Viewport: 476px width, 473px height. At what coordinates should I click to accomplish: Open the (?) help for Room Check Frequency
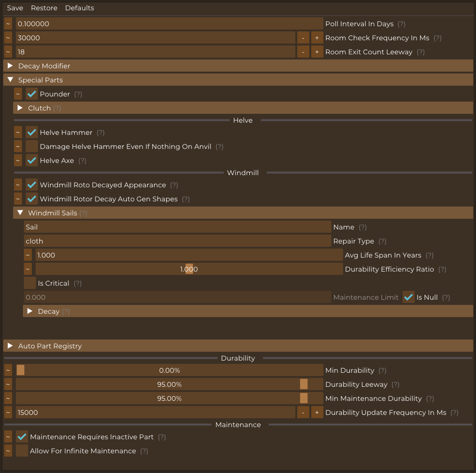click(438, 38)
